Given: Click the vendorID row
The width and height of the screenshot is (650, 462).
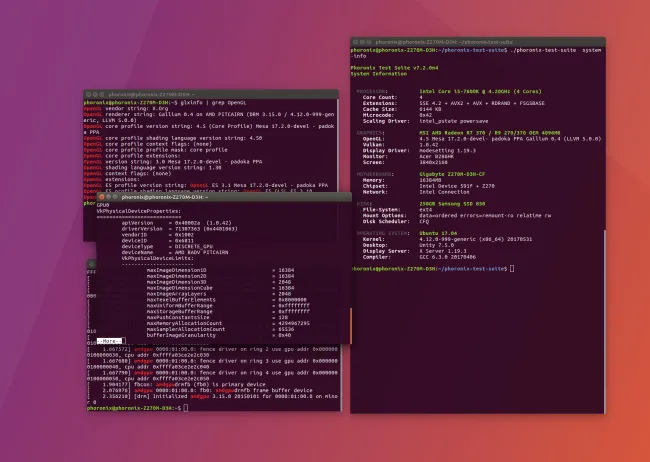Looking at the screenshot, I should coord(156,235).
